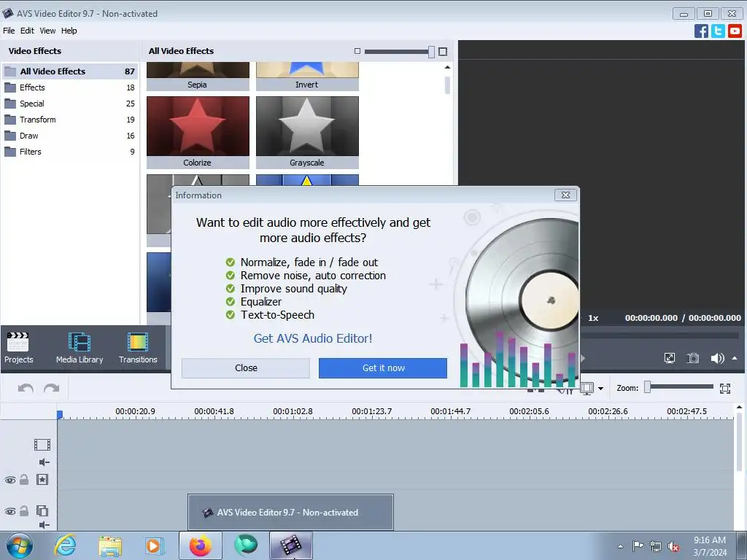Open the Windows Start menu
The width and height of the screenshot is (747, 560).
coord(20,545)
